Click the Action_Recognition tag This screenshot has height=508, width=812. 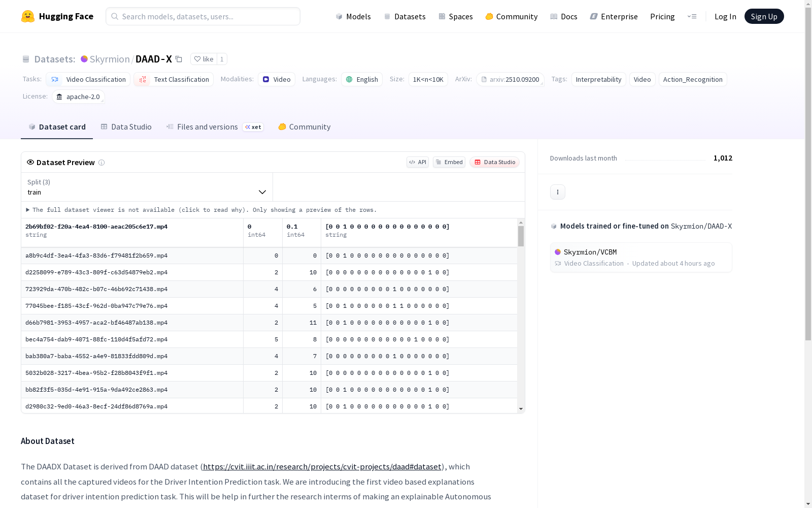point(693,79)
